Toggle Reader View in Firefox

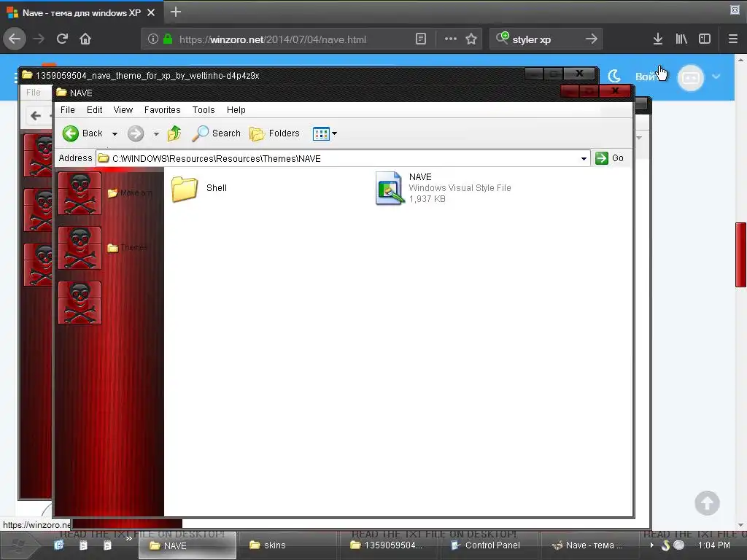421,39
